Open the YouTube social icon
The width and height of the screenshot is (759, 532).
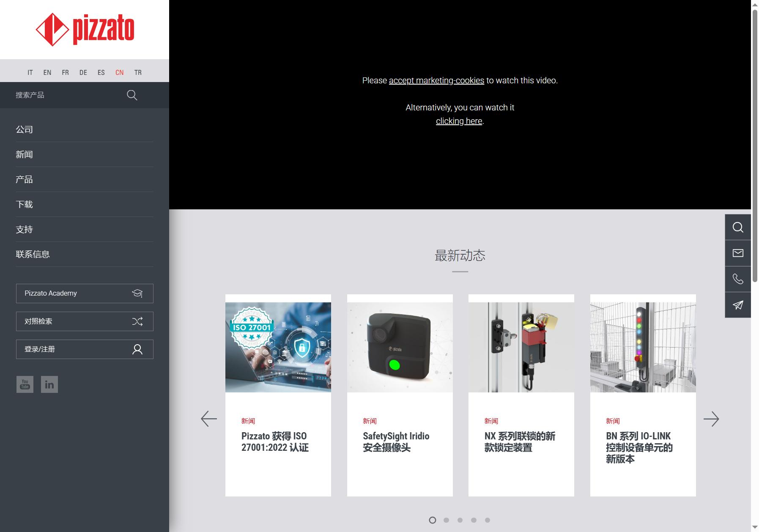[25, 384]
